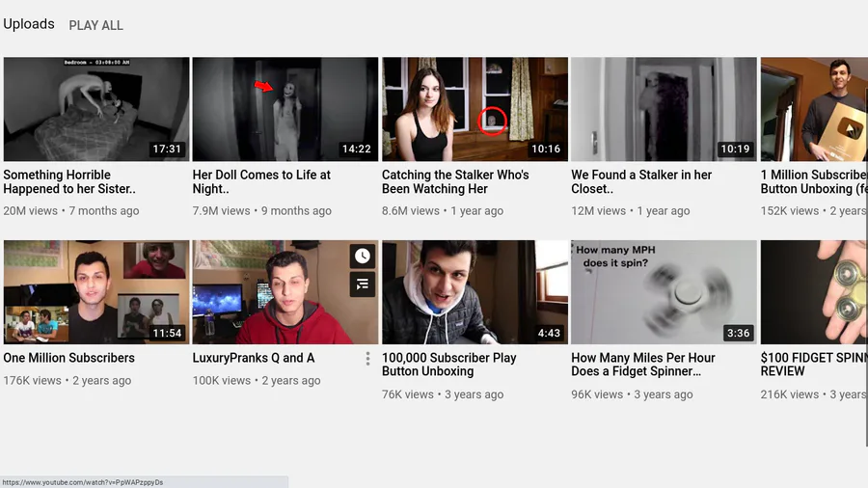Viewport: 868px width, 488px height.
Task: Click the 10:16 duration badge
Action: tap(546, 149)
